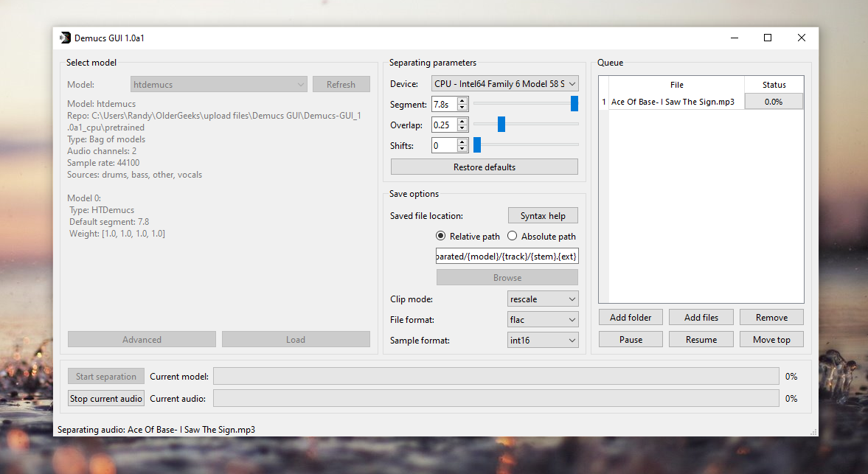This screenshot has height=474, width=868.
Task: Decrease Segment with the down stepper arrow
Action: coord(463,108)
